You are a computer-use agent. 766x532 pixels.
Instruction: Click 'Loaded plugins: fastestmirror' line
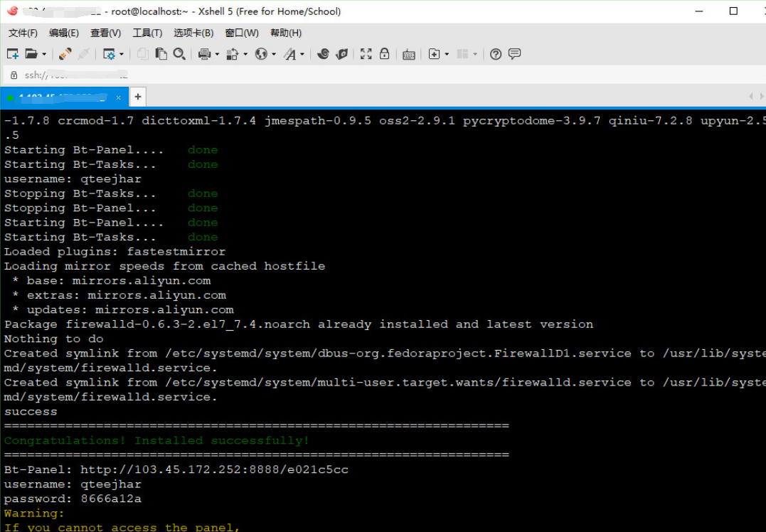(x=115, y=252)
